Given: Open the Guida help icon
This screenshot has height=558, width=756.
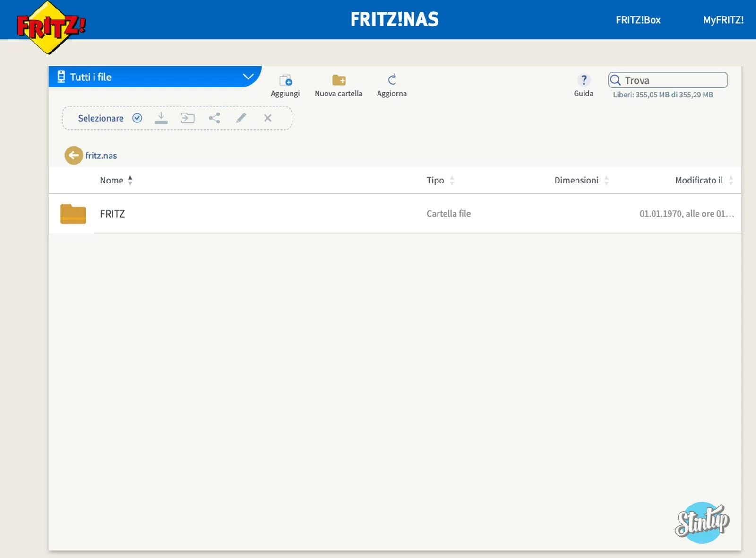Looking at the screenshot, I should click(584, 80).
